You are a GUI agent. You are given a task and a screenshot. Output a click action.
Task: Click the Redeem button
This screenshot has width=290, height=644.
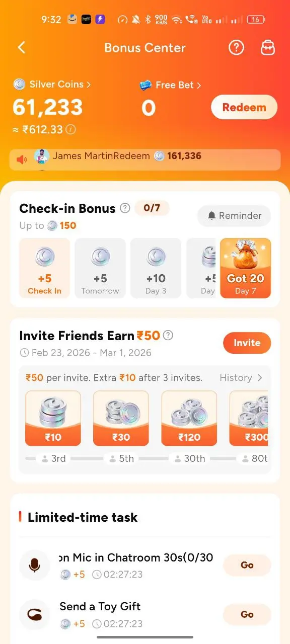tap(244, 107)
